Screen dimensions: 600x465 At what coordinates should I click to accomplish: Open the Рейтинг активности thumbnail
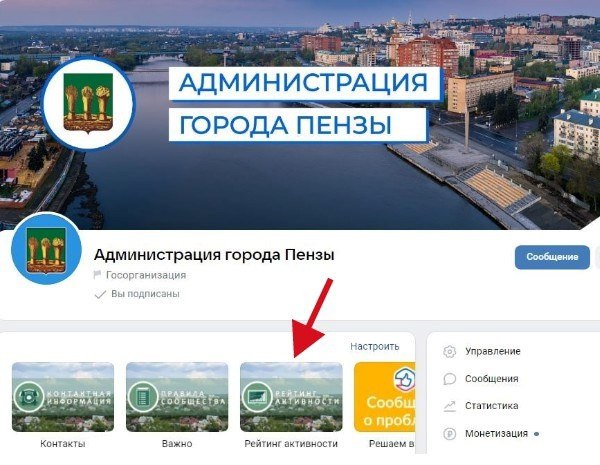point(291,397)
